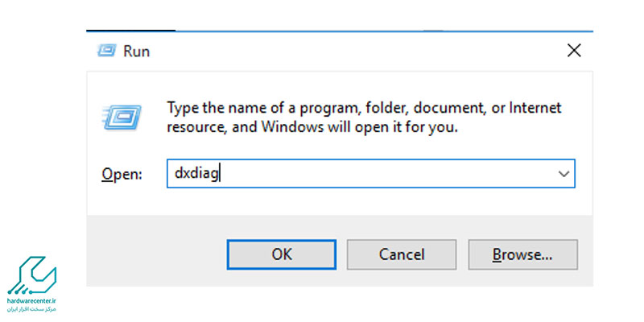Click the Open: label
This screenshot has height=322, width=644.
pos(122,174)
